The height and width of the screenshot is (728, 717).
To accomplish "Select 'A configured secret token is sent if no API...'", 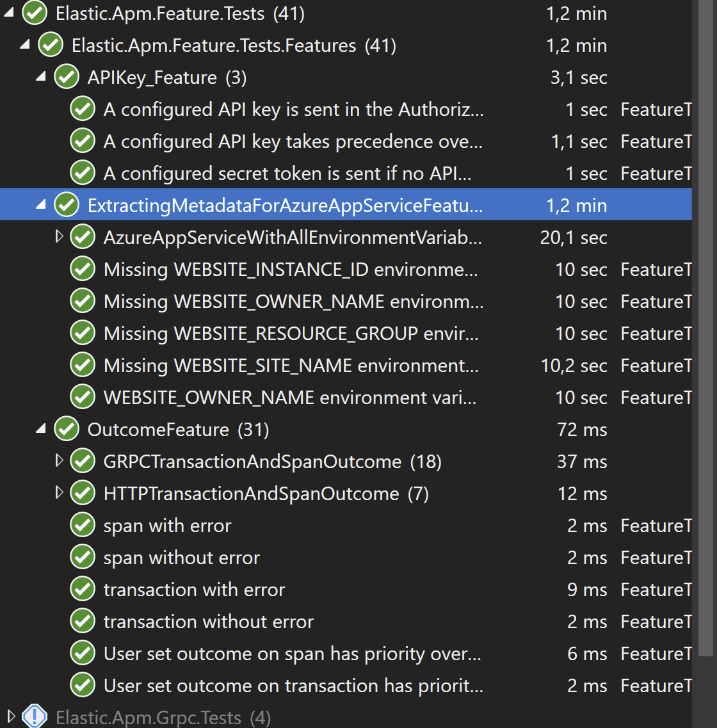I will point(287,174).
